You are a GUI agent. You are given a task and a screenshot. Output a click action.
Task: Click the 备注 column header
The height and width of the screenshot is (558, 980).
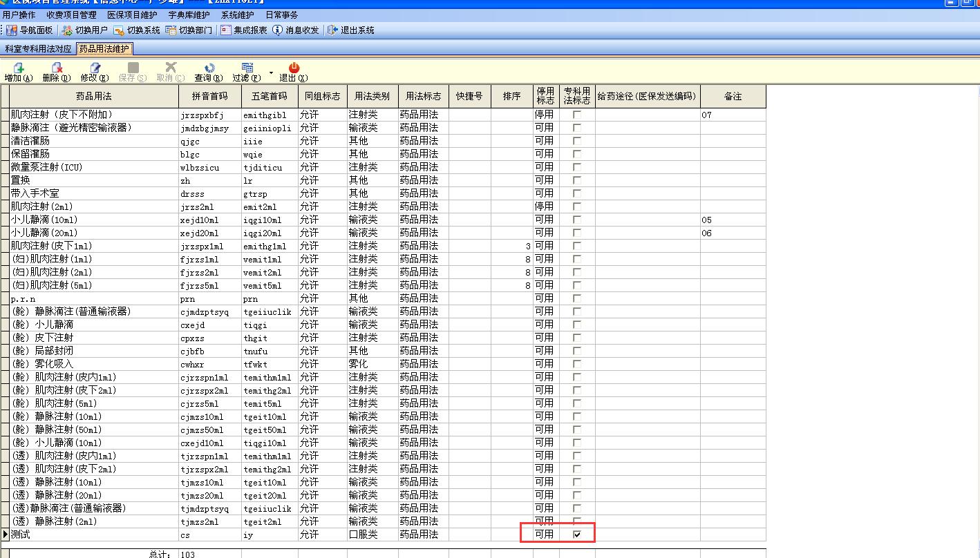pos(733,97)
